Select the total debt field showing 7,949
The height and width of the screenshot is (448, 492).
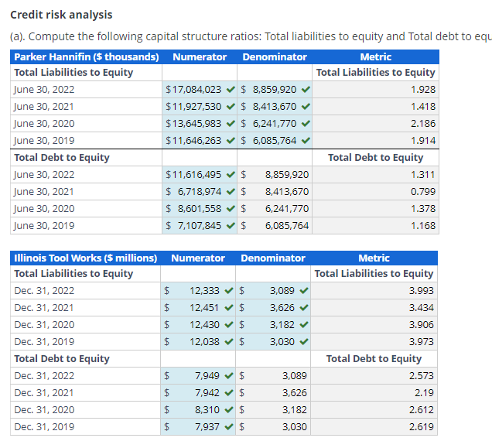point(198,376)
